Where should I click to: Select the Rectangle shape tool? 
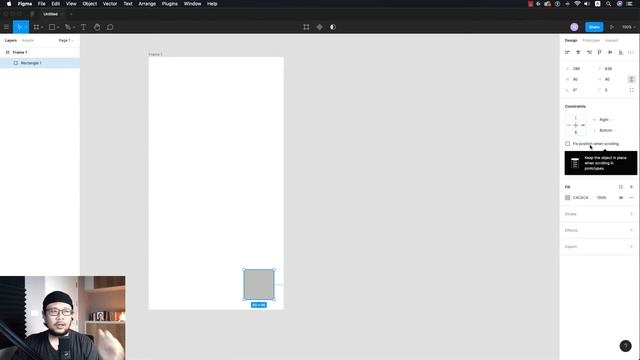pyautogui.click(x=52, y=27)
